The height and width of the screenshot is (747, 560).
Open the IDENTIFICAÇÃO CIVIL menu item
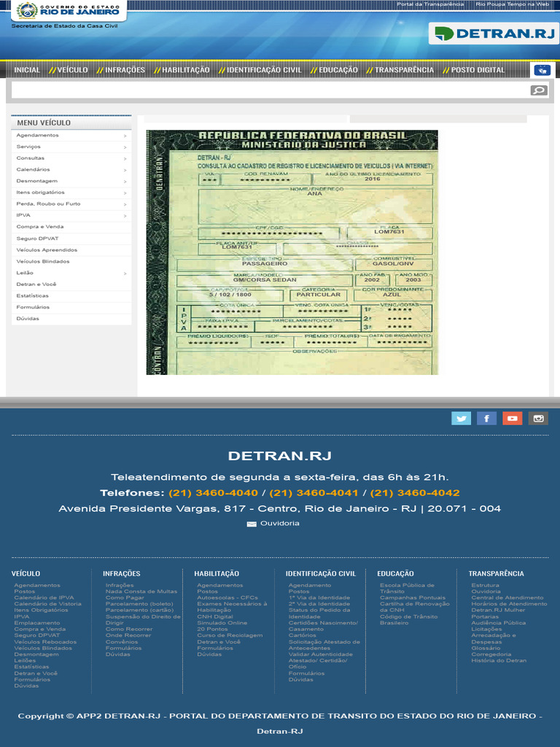point(264,70)
